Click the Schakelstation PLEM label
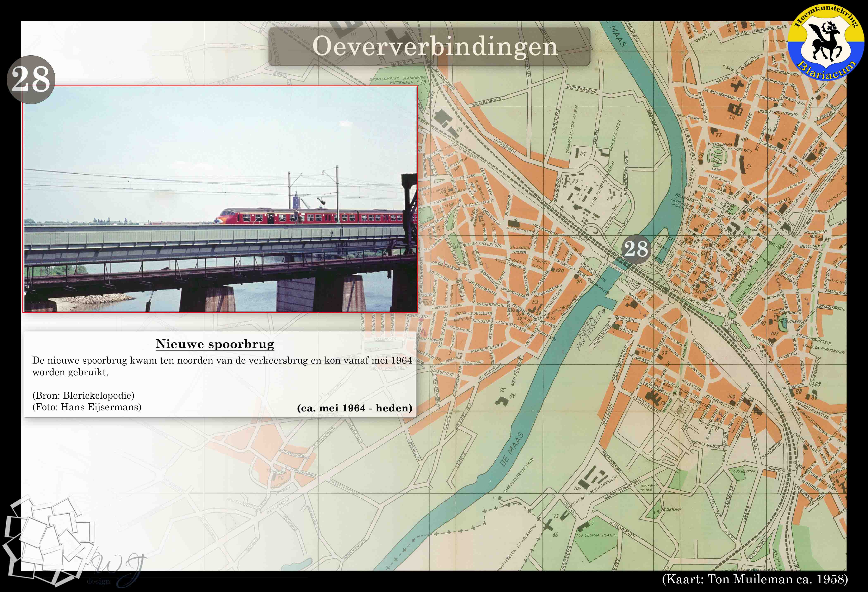The image size is (868, 592). 572,130
